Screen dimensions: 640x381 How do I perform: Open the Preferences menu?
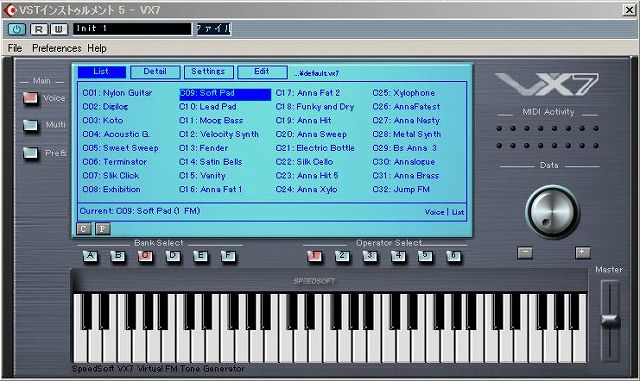(57, 48)
